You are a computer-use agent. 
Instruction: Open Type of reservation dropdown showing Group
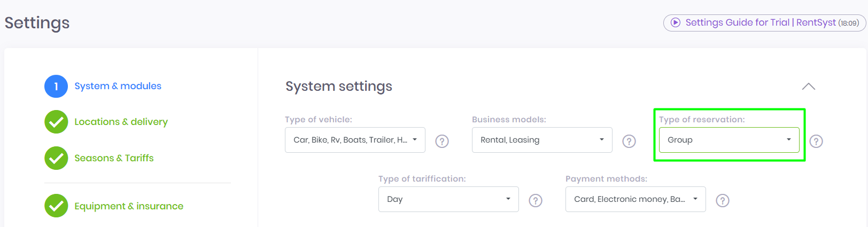coord(729,140)
